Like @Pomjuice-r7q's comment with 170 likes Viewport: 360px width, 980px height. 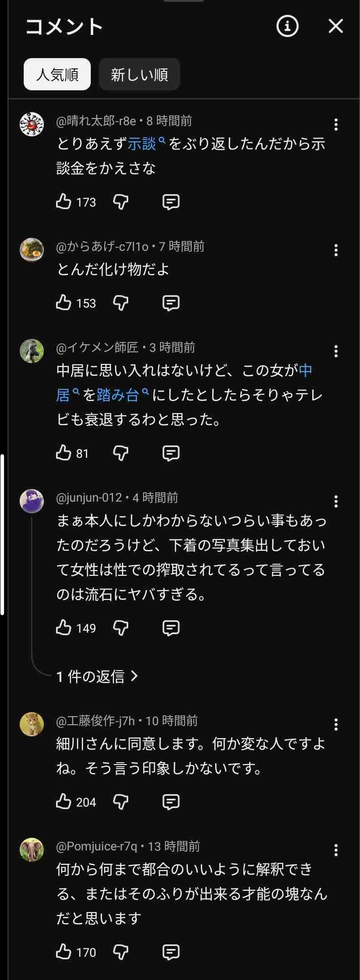coord(64,952)
